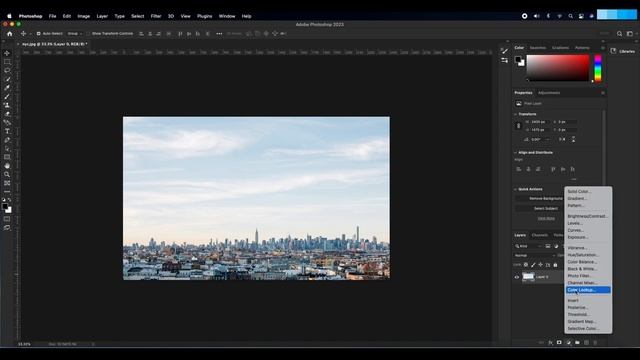Open the Normal blend mode dropdown
This screenshot has width=640, height=360.
(535, 256)
